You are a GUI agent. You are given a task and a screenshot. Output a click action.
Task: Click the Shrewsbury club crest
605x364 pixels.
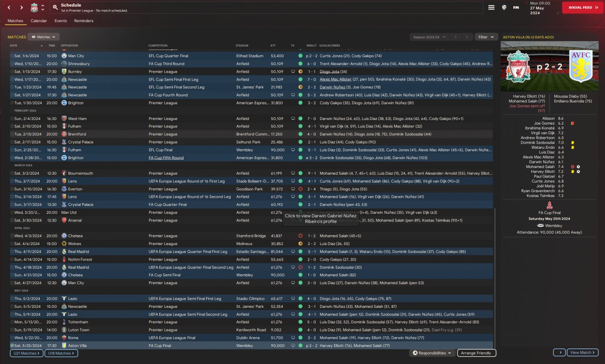[x=64, y=64]
